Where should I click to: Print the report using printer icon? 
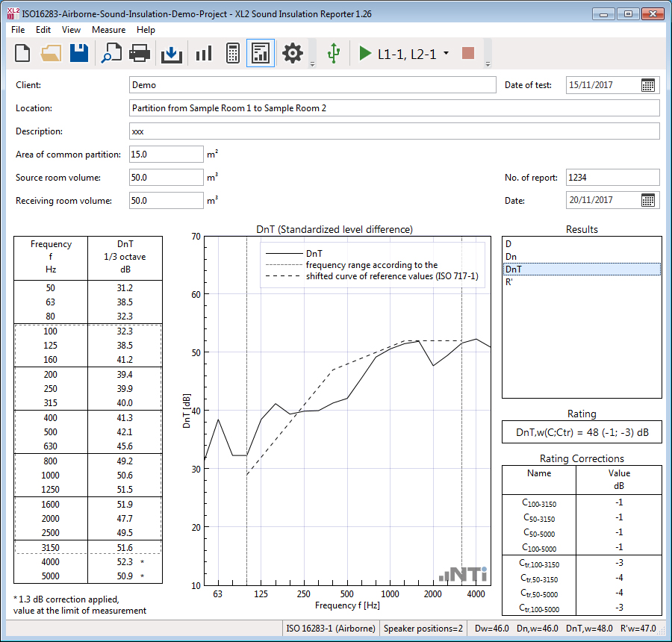(140, 54)
